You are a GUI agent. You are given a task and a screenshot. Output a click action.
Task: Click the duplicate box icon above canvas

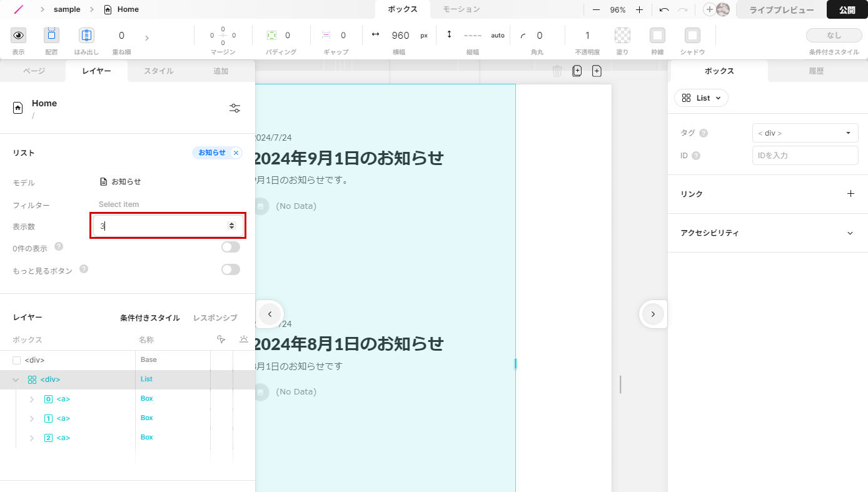point(577,71)
